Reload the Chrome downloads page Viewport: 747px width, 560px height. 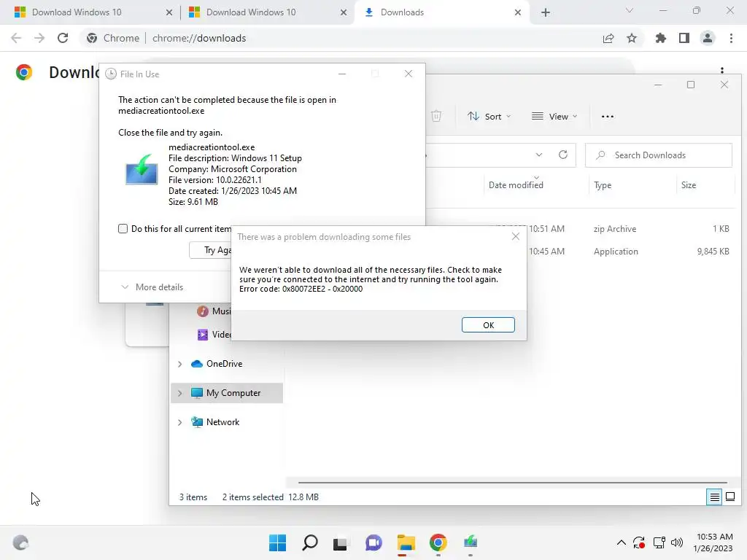point(63,38)
